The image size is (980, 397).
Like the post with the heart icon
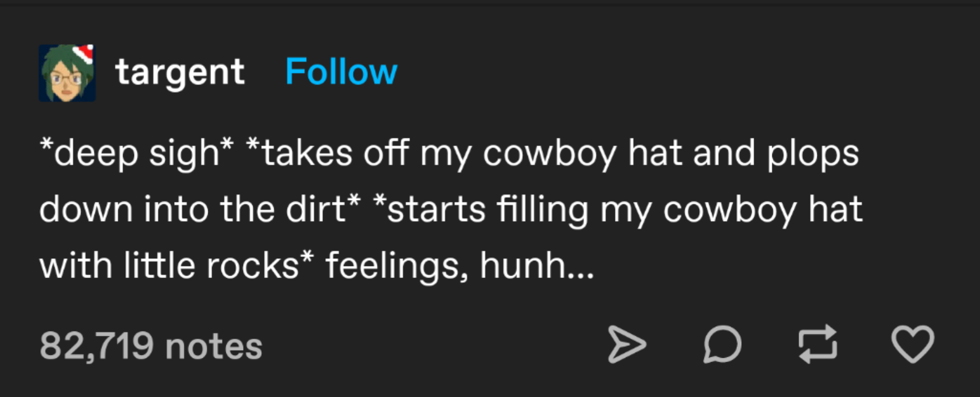tap(912, 344)
